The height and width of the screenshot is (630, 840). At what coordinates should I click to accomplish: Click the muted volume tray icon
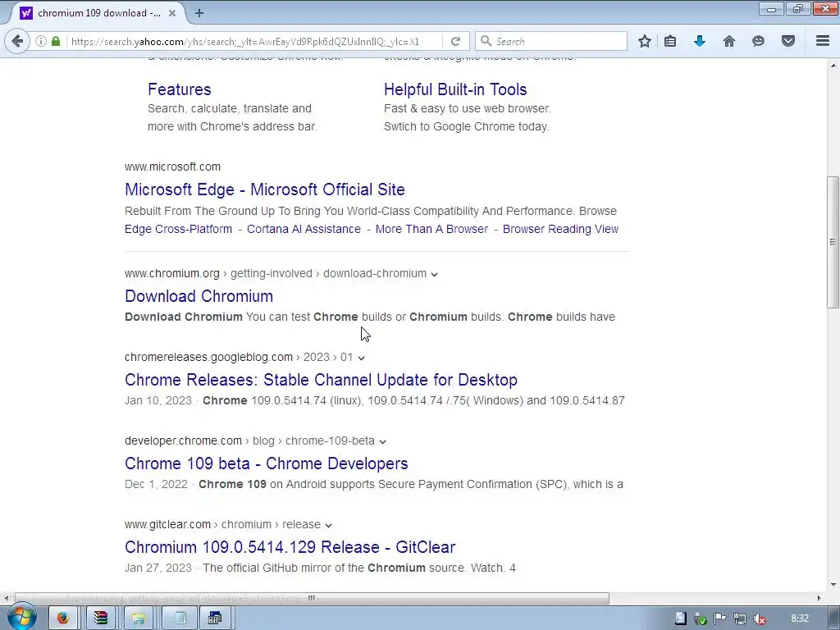[x=759, y=619]
